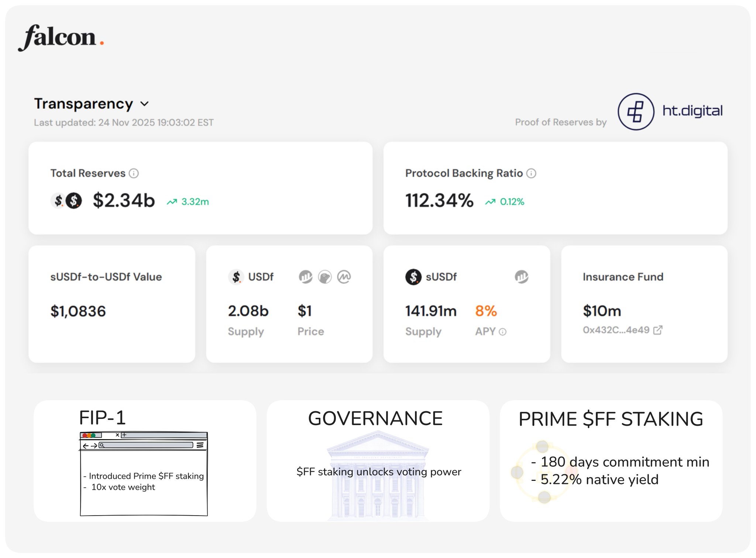Click the 0x432C...4e49 insurance fund address

(616, 330)
